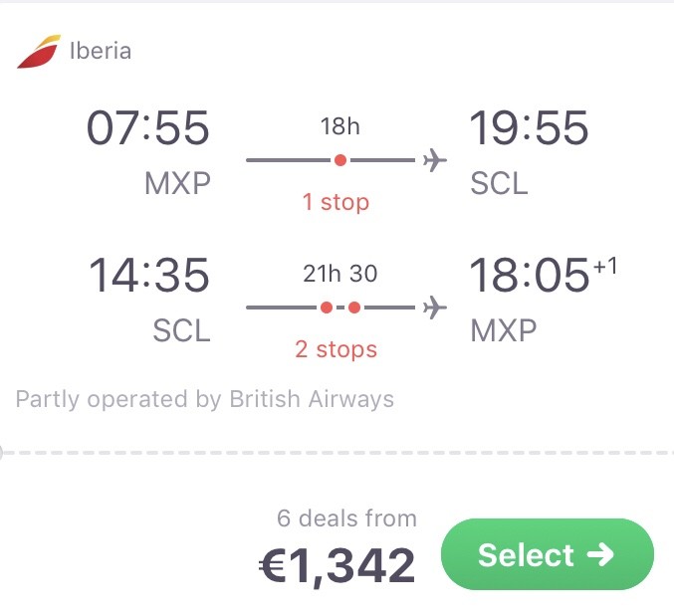Image resolution: width=674 pixels, height=616 pixels.
Task: Click the Iberia airline name
Action: (x=101, y=51)
